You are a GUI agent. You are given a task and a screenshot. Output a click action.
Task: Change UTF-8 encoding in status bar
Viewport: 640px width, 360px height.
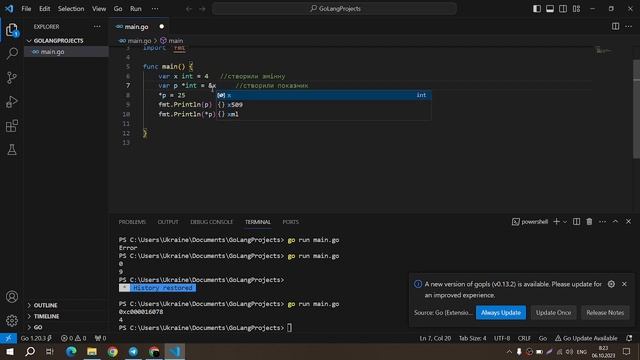pyautogui.click(x=502, y=338)
